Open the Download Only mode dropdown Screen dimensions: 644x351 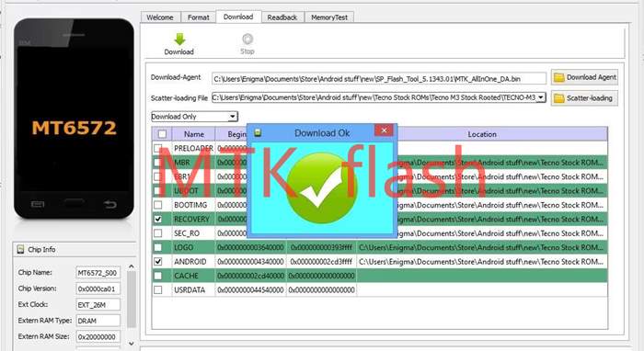coord(194,117)
